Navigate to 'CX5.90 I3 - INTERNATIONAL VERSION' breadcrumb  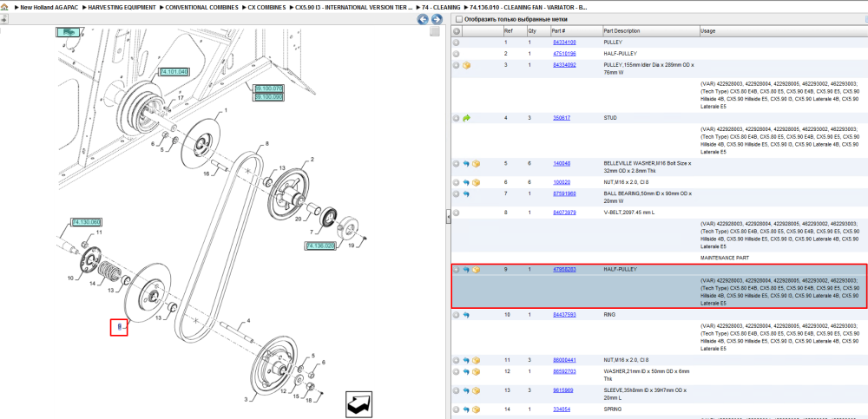(354, 8)
